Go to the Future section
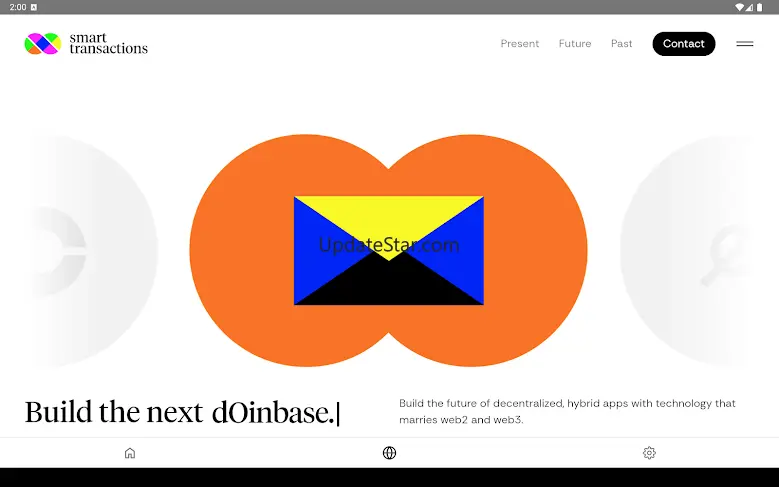 point(575,44)
